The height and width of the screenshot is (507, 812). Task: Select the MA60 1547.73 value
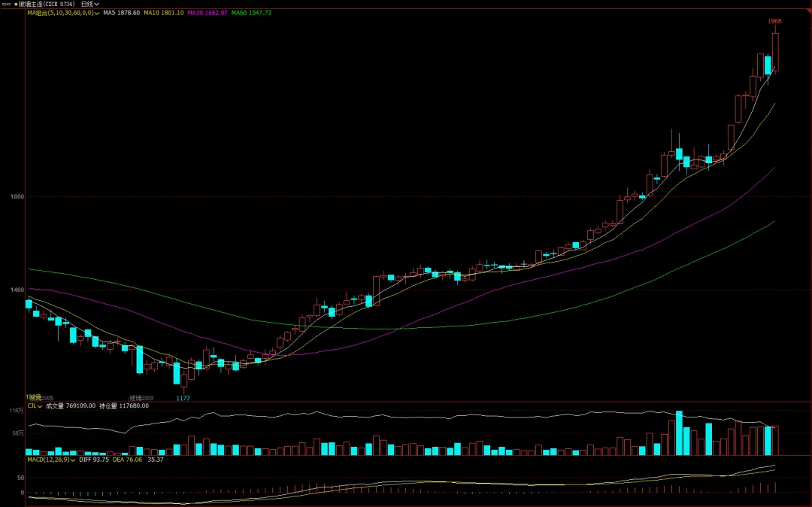251,13
